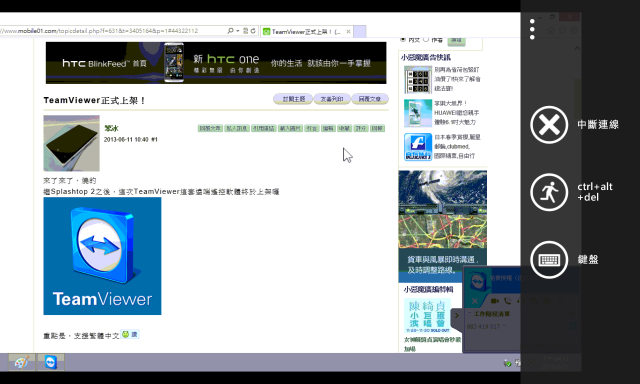Click the 'TeamViewer正式上架！' topic title
The image size is (640, 384).
tap(94, 100)
